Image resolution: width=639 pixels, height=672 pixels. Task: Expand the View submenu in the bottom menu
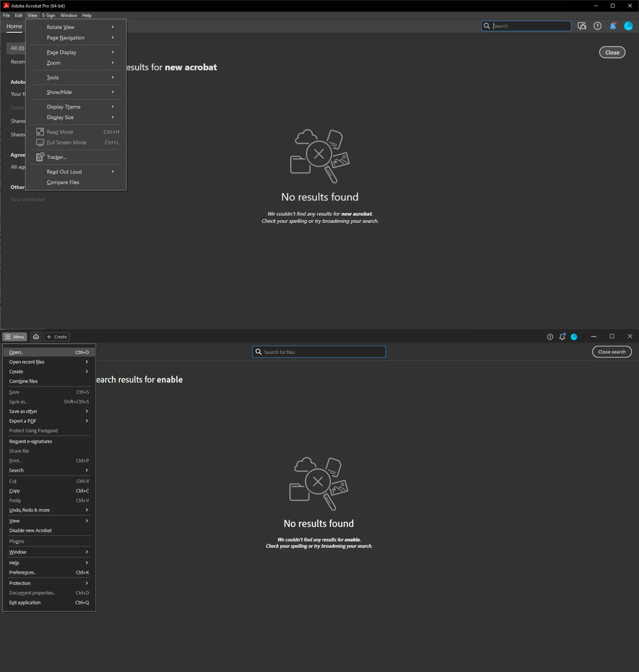click(49, 521)
